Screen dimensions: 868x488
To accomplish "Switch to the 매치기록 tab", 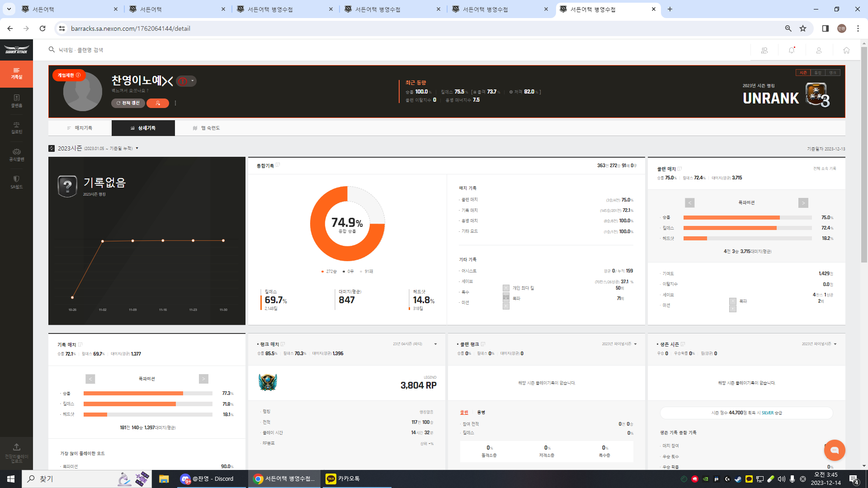I will (x=80, y=128).
